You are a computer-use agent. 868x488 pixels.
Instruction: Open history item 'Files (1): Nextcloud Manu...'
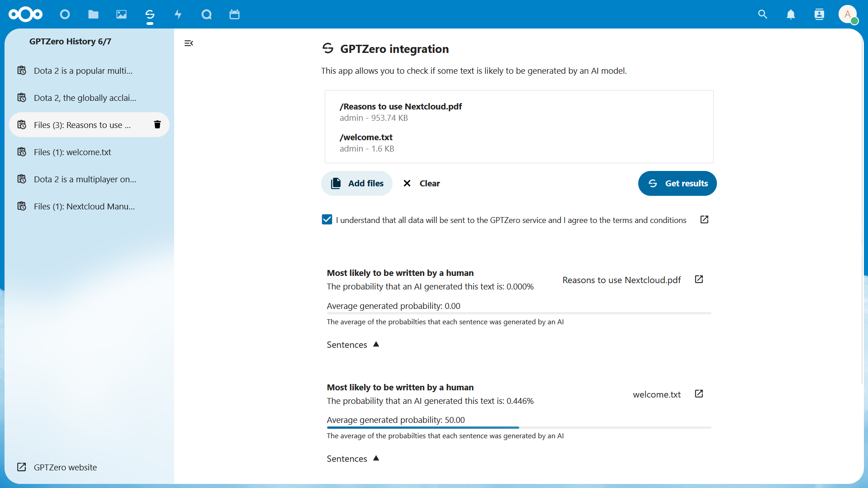[89, 206]
